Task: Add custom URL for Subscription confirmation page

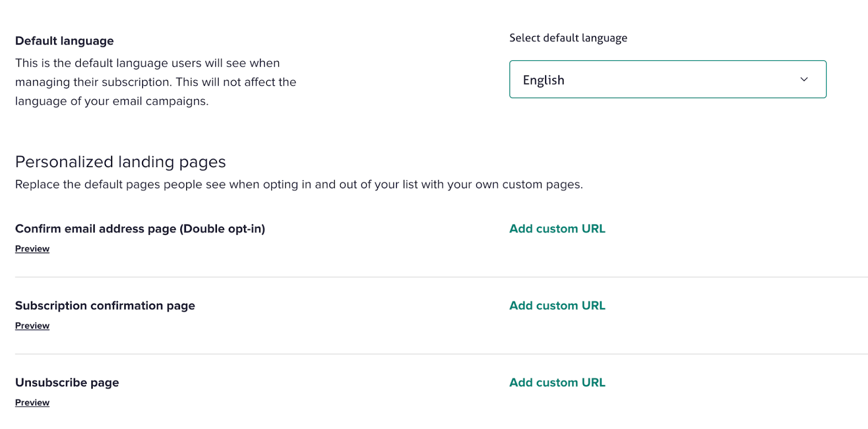Action: [557, 306]
